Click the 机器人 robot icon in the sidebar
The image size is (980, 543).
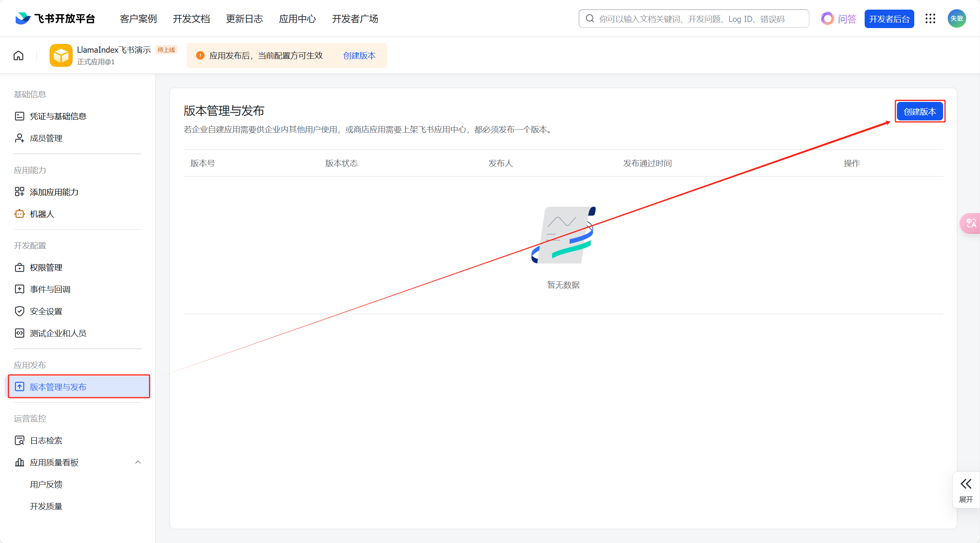point(19,214)
